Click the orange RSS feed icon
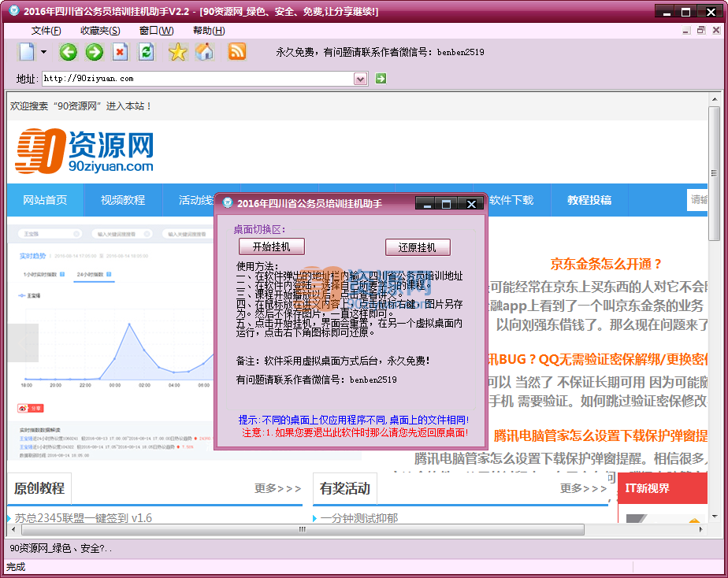 (x=237, y=51)
